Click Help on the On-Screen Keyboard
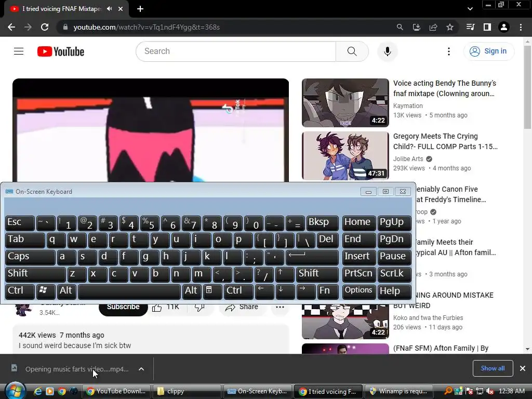Screen dimensions: 532x399 (394, 291)
